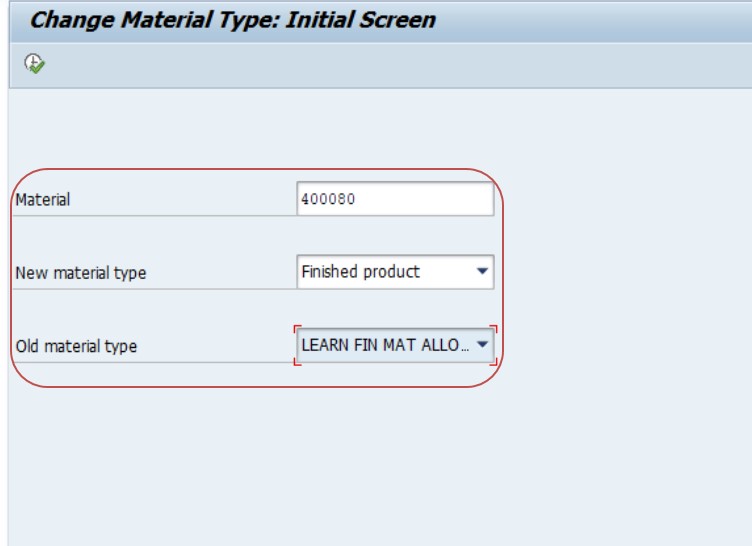Click blank title bar right of Initial Screen
Image resolution: width=752 pixels, height=546 pixels.
pos(595,22)
